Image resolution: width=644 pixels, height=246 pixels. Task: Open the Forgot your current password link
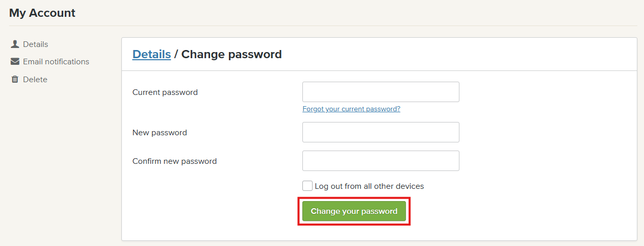(351, 109)
